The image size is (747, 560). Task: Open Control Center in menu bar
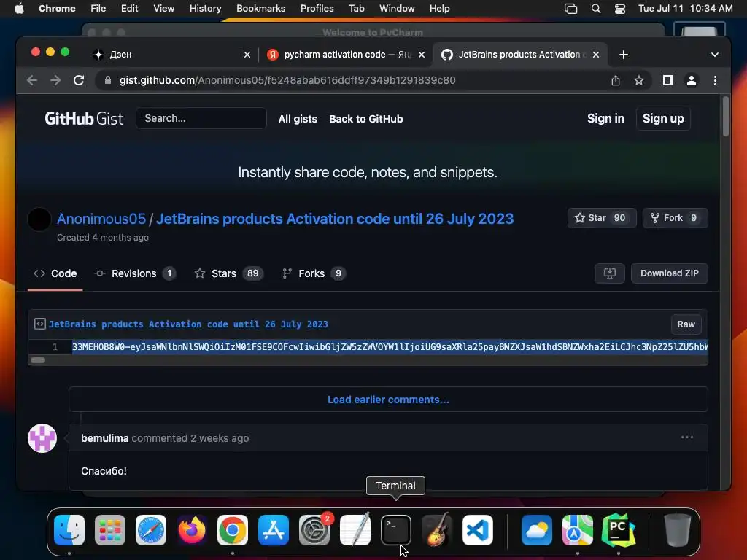point(620,9)
